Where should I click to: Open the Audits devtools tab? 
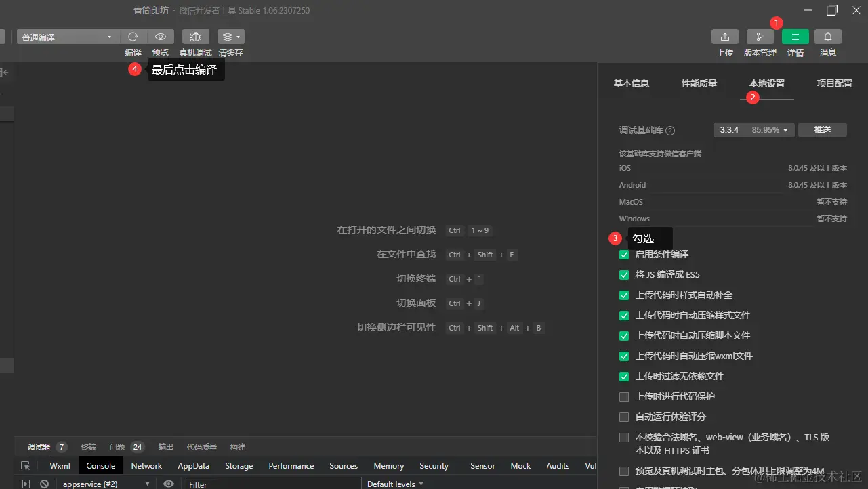(558, 466)
